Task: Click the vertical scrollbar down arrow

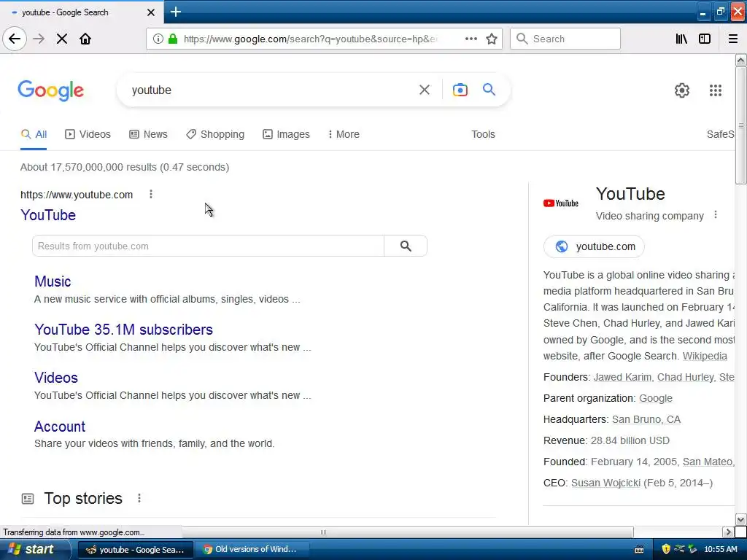Action: pos(740,519)
